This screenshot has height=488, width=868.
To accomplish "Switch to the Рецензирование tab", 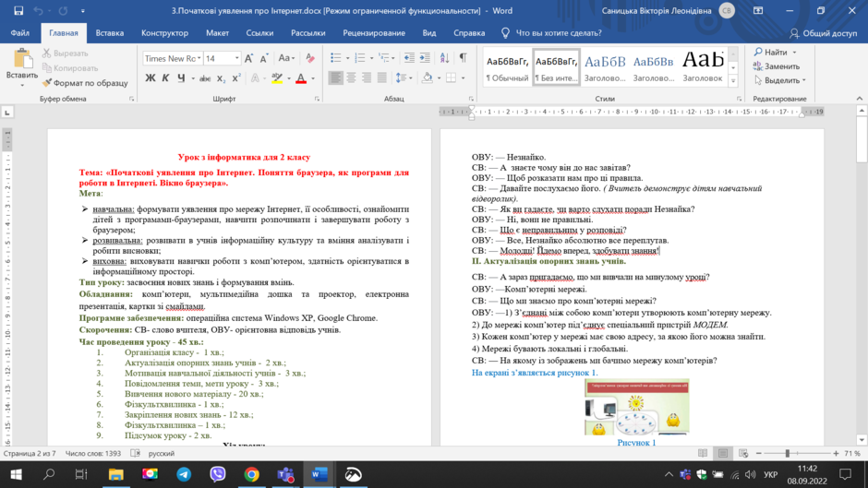I will point(374,33).
